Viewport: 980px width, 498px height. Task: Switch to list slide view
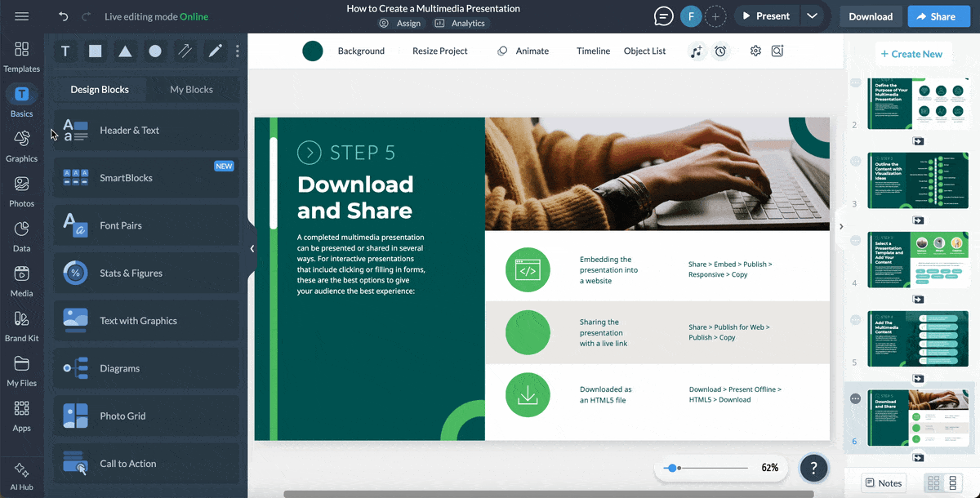pyautogui.click(x=952, y=483)
